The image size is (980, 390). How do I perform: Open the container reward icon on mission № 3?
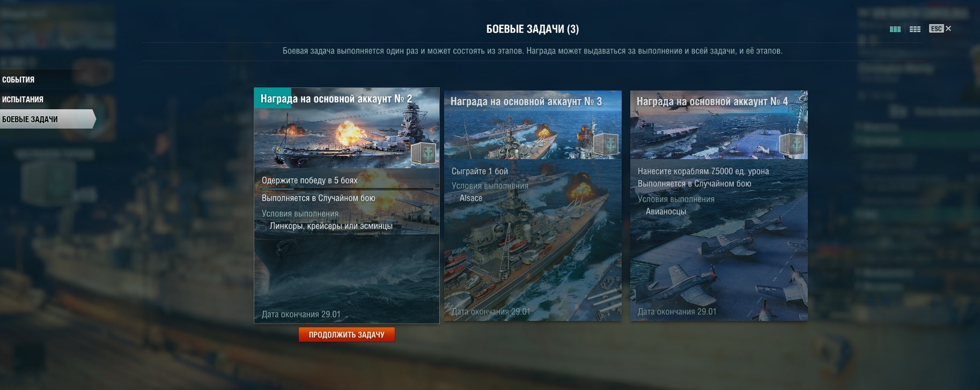pos(606,145)
